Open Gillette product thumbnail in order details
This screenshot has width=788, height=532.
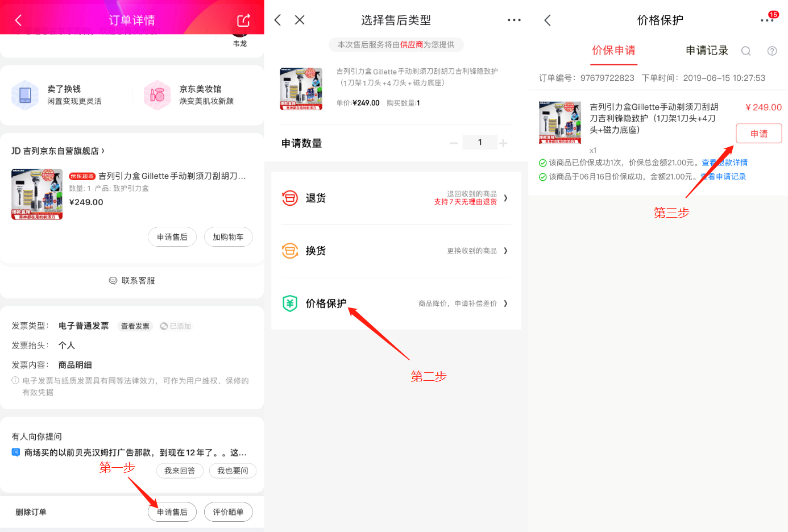pyautogui.click(x=37, y=194)
